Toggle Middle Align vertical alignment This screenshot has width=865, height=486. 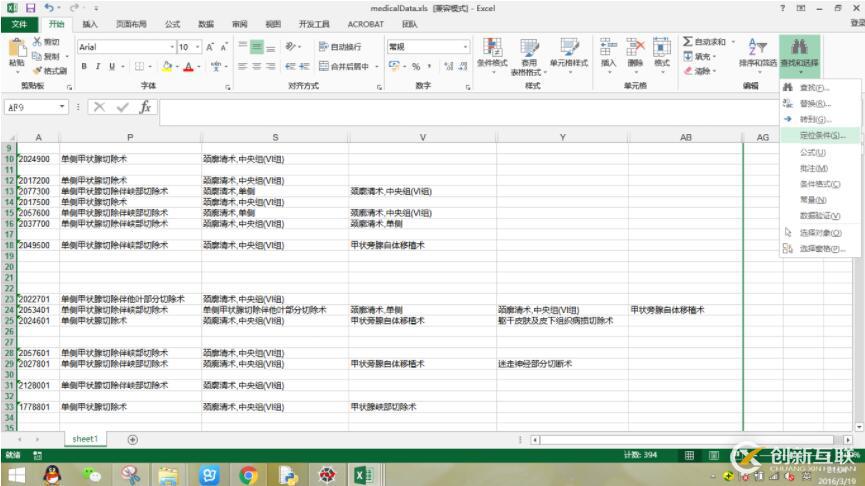tap(257, 47)
